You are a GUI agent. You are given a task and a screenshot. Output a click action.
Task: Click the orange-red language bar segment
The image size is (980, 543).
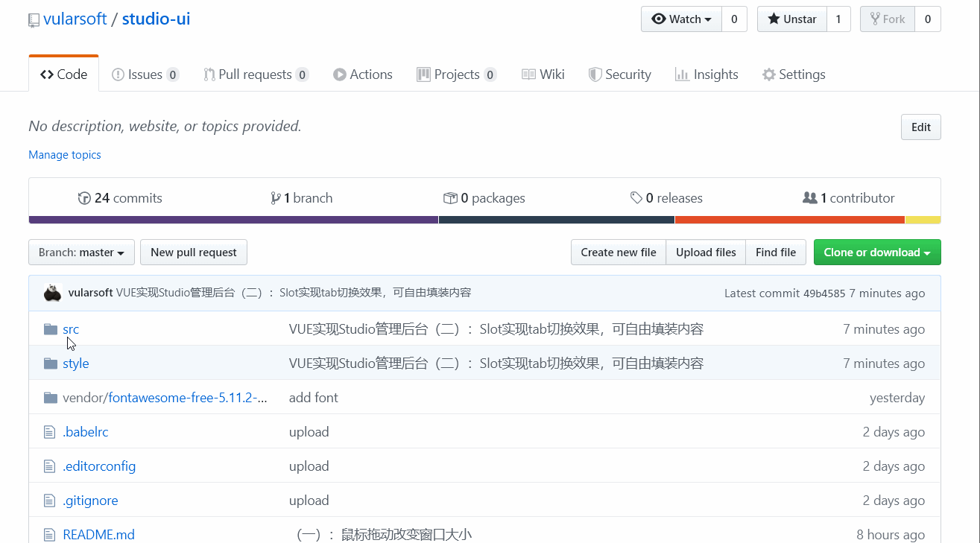pos(790,220)
